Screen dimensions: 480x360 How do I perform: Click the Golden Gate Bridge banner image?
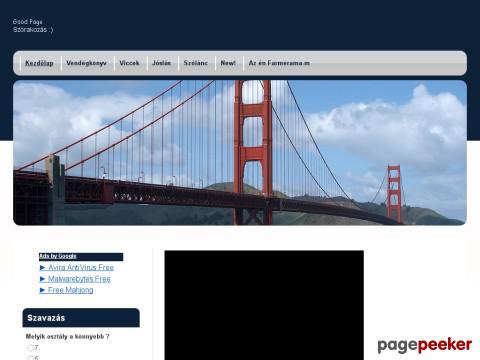(x=240, y=153)
